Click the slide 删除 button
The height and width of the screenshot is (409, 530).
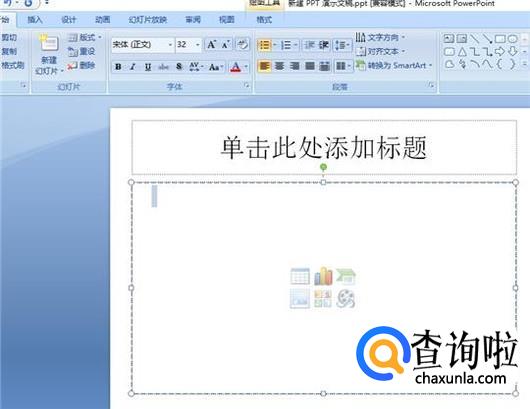pyautogui.click(x=81, y=65)
